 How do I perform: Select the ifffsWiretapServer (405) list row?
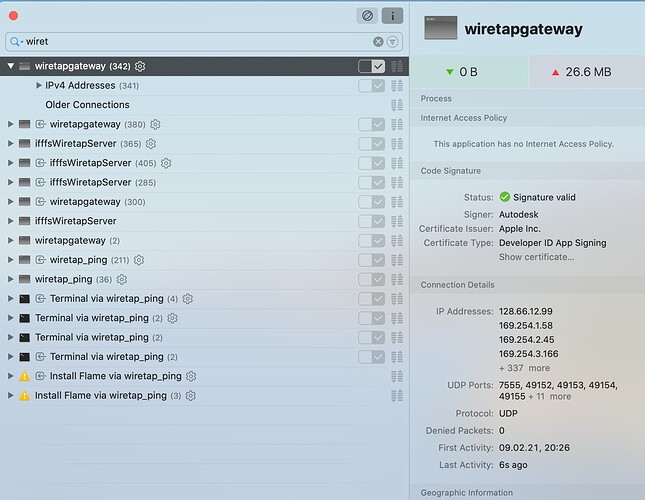click(x=204, y=163)
